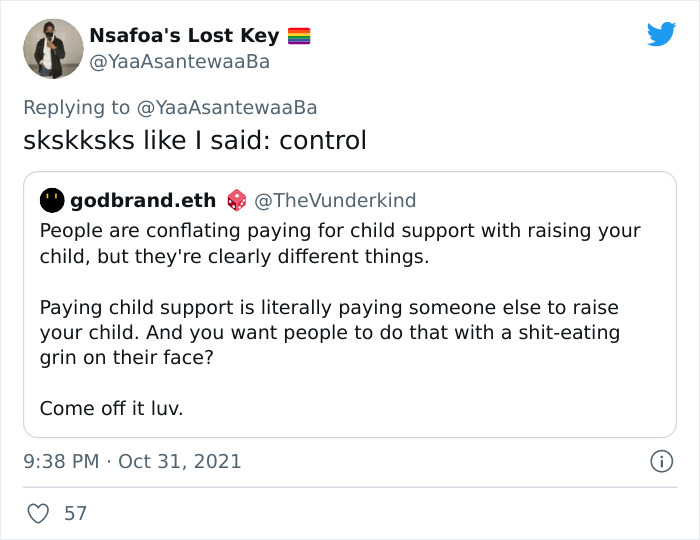Open the 9:38 PM timestamp link
The image size is (700, 540).
(61, 461)
